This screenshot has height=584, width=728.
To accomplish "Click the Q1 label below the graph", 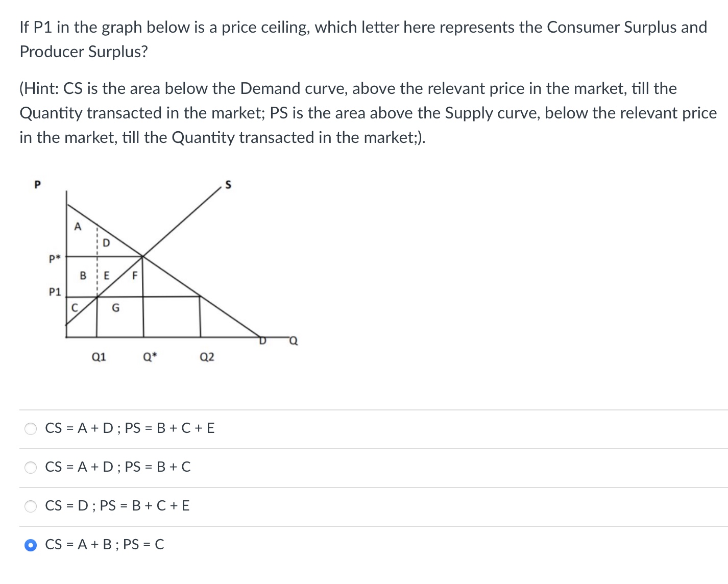I will pos(99,357).
